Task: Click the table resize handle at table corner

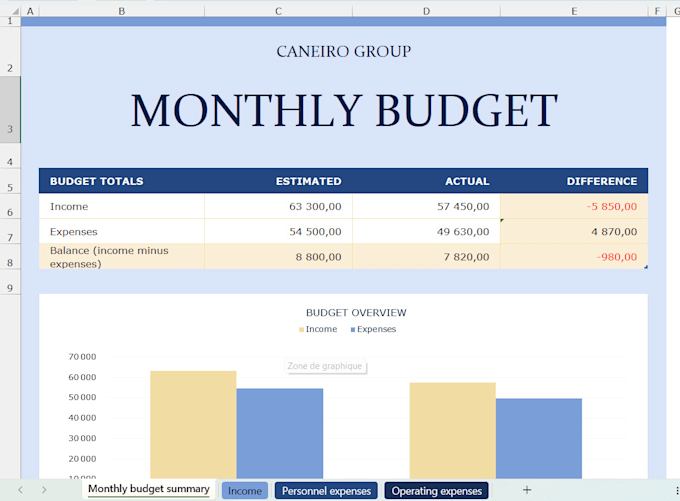Action: [x=646, y=267]
